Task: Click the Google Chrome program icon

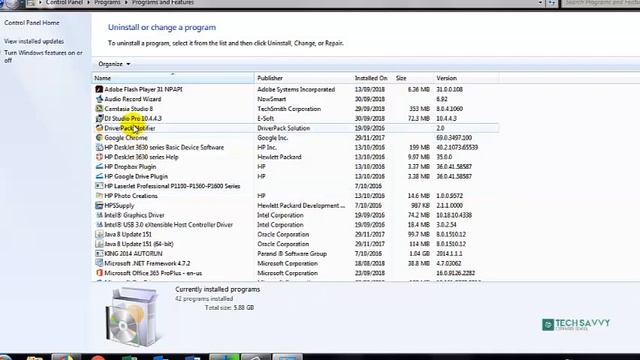Action: click(x=99, y=138)
